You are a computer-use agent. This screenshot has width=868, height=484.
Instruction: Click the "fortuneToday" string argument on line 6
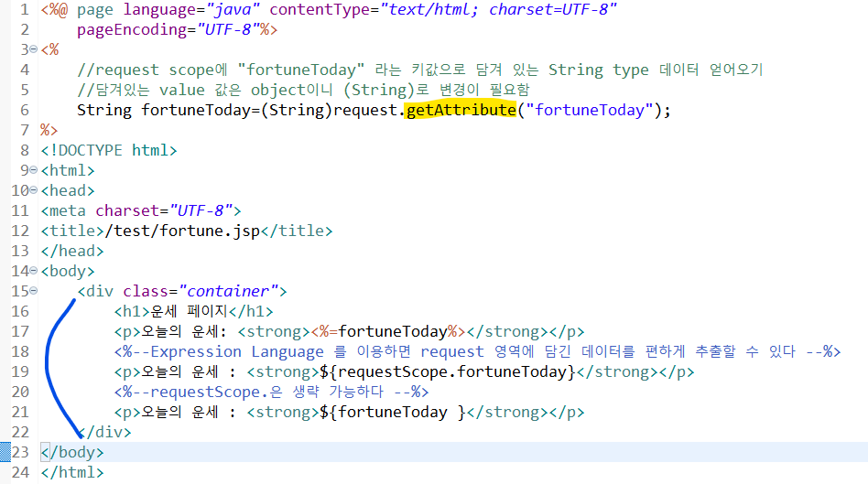point(589,110)
